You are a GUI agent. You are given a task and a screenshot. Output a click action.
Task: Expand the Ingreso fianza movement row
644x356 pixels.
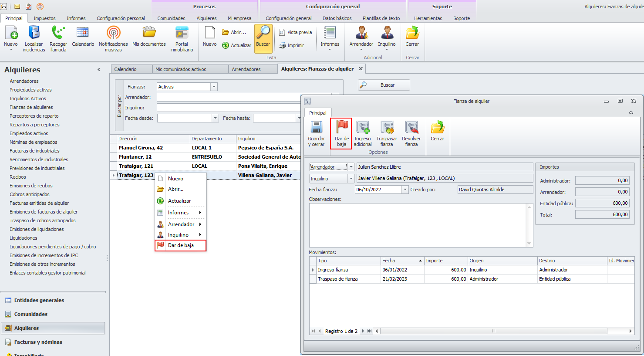coord(313,270)
